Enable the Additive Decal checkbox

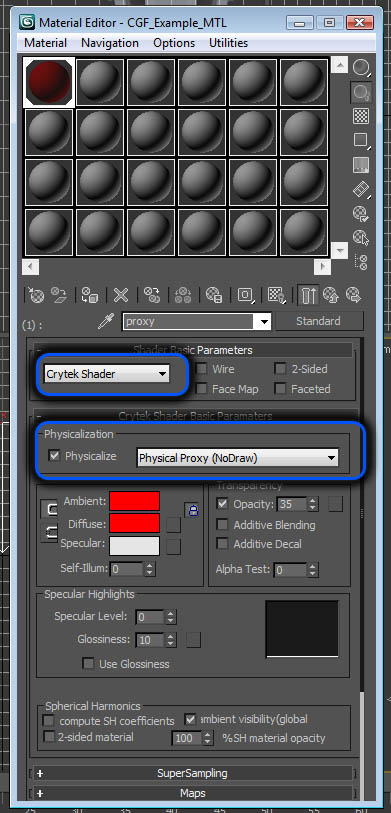222,544
